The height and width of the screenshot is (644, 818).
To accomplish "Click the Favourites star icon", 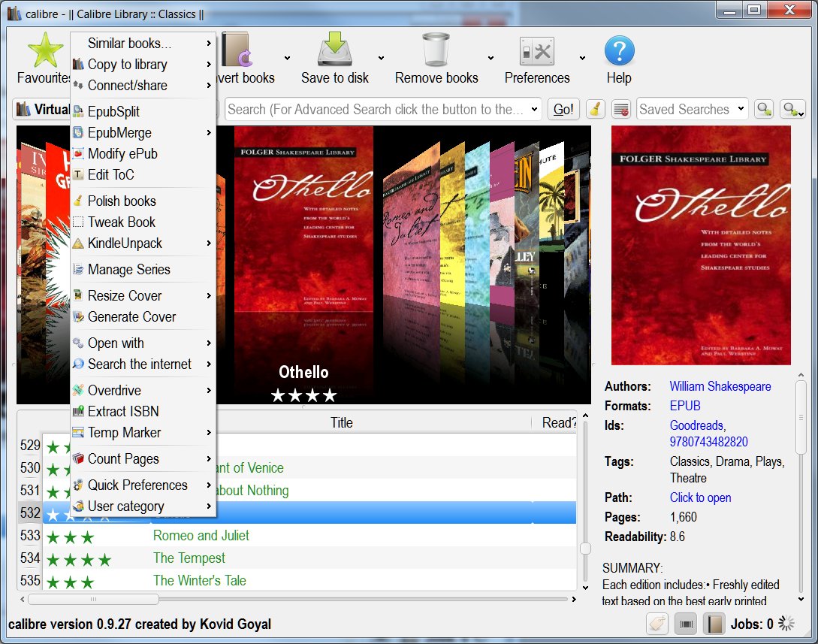I will pos(45,50).
